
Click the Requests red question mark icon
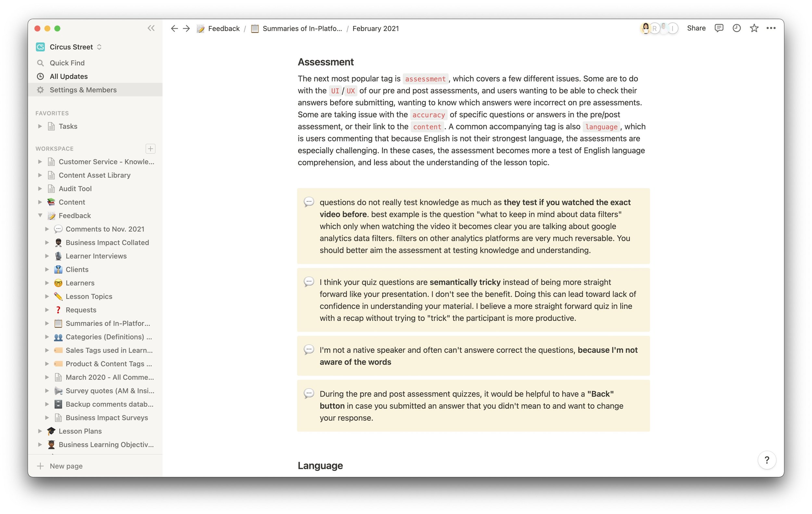tap(58, 310)
